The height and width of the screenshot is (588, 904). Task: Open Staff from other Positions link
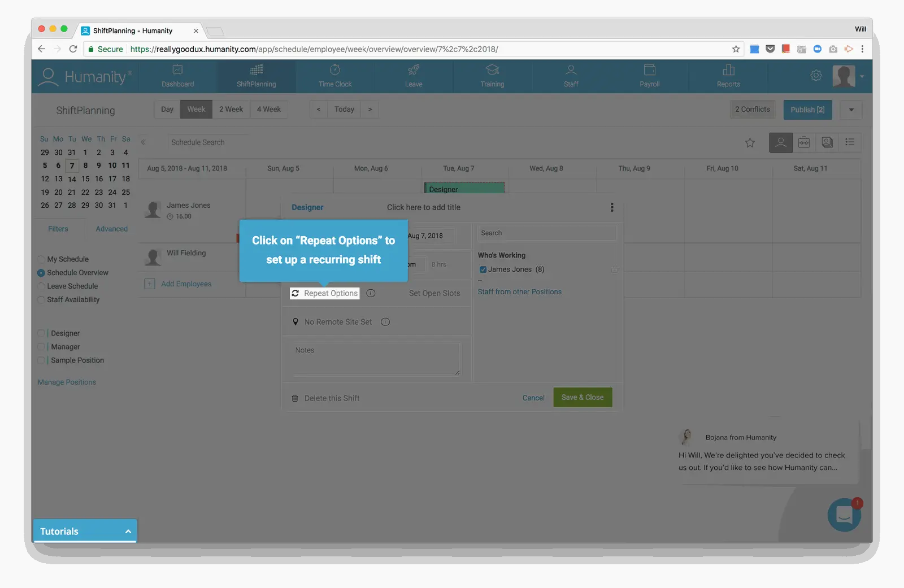pos(519,291)
